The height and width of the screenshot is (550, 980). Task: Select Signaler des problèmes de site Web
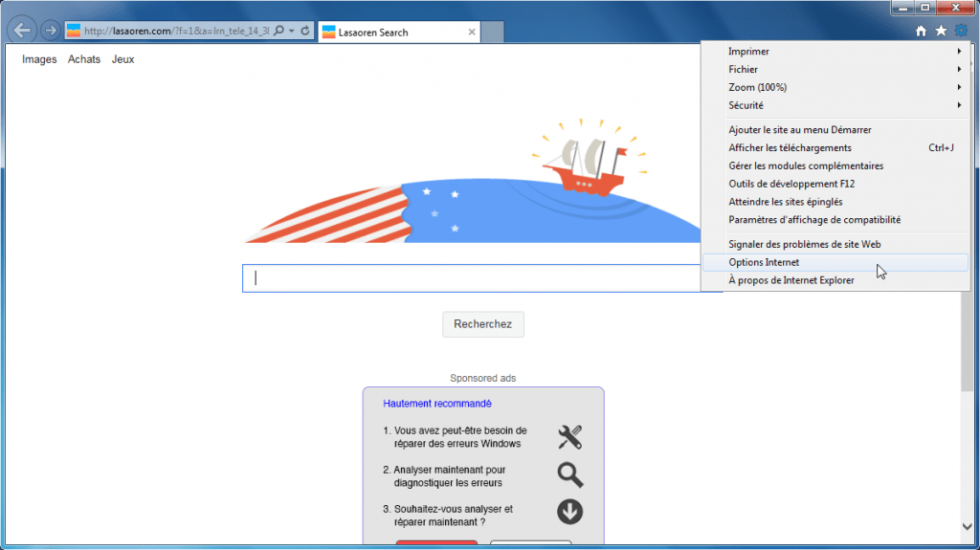click(835, 244)
